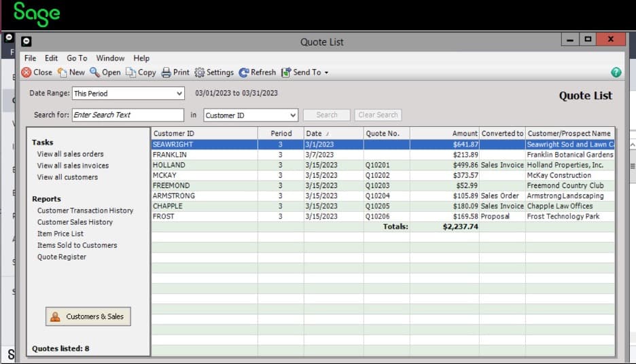636x364 pixels.
Task: Open the Edit menu
Action: click(x=51, y=58)
